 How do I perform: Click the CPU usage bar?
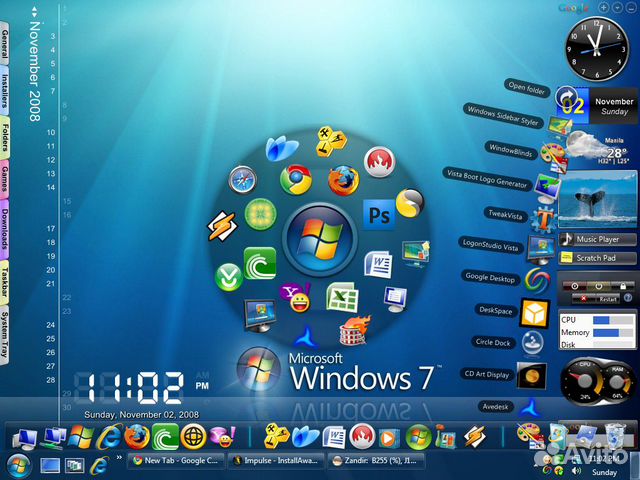tap(613, 320)
